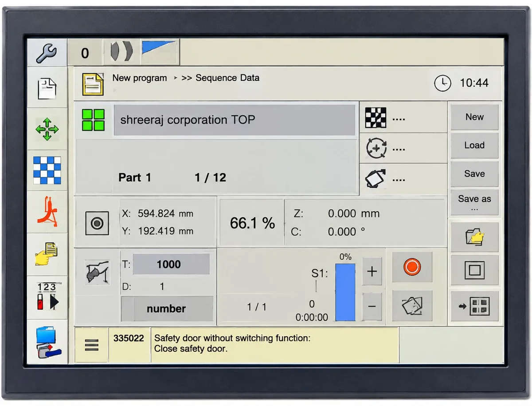Viewport: 532px width, 406px height.
Task: Click the Part 1 label
Action: coord(135,178)
